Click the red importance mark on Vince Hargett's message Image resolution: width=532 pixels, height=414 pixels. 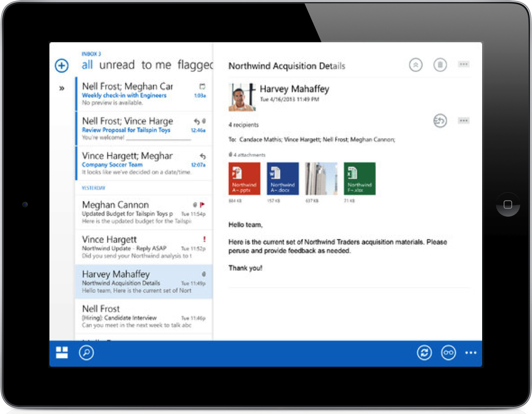(x=204, y=239)
